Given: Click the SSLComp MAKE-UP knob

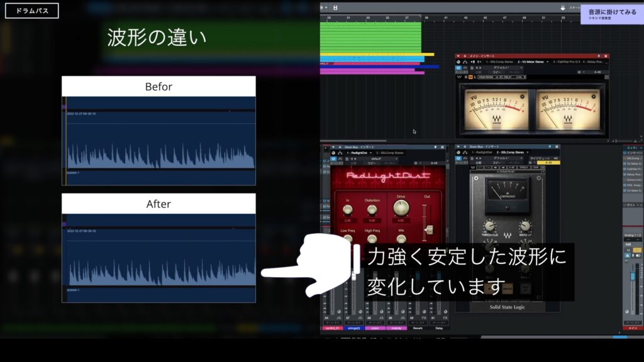Looking at the screenshot, I should (x=525, y=226).
